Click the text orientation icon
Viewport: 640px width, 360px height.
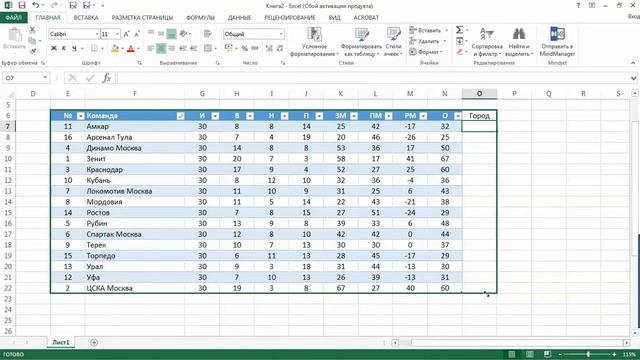pyautogui.click(x=184, y=34)
